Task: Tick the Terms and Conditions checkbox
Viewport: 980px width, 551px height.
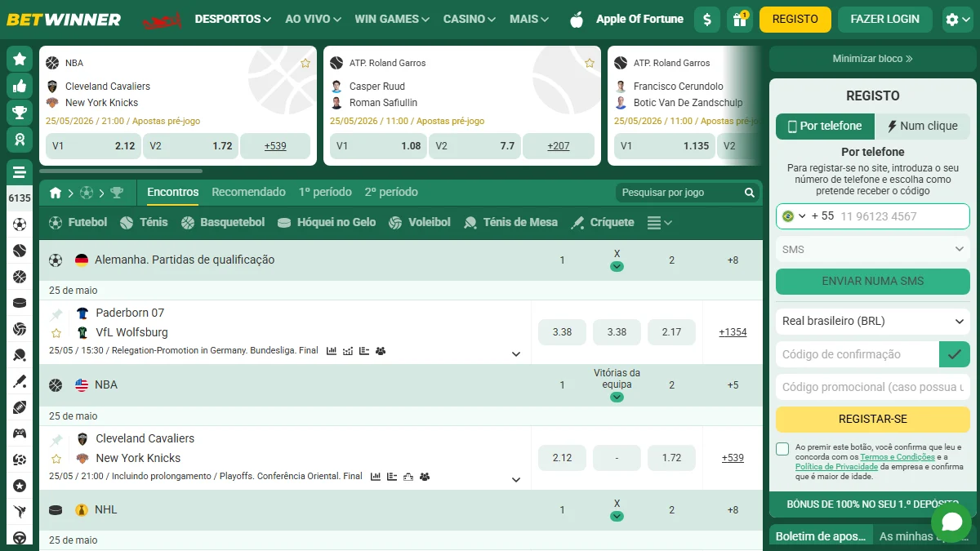Action: click(782, 449)
